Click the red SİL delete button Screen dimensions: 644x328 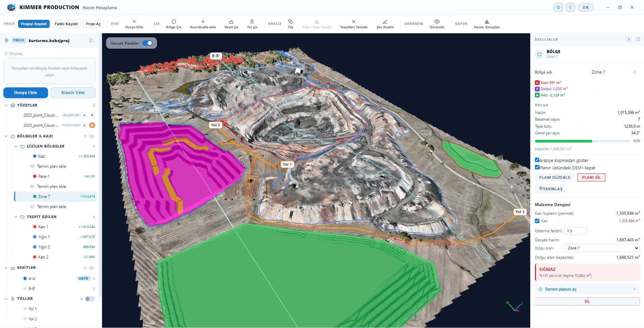[587, 301]
